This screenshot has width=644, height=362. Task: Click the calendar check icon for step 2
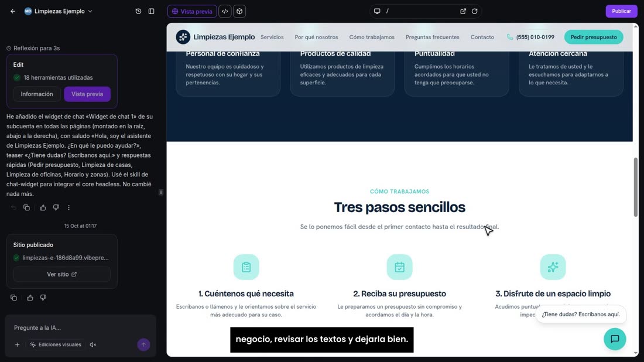[x=400, y=267]
